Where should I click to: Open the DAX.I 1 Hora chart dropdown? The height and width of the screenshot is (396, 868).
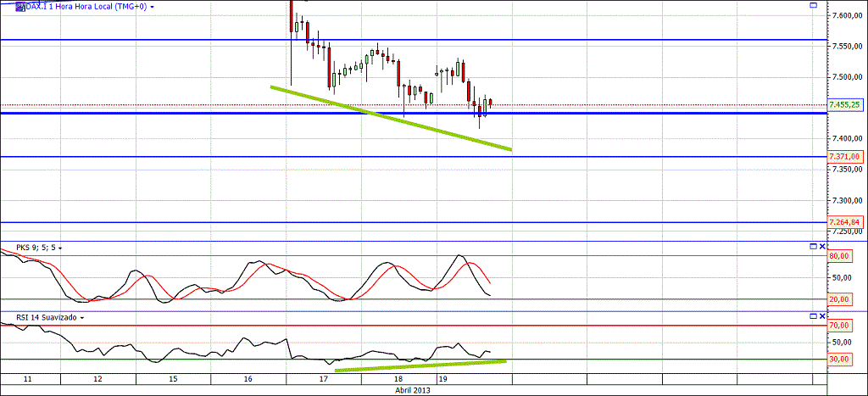153,7
